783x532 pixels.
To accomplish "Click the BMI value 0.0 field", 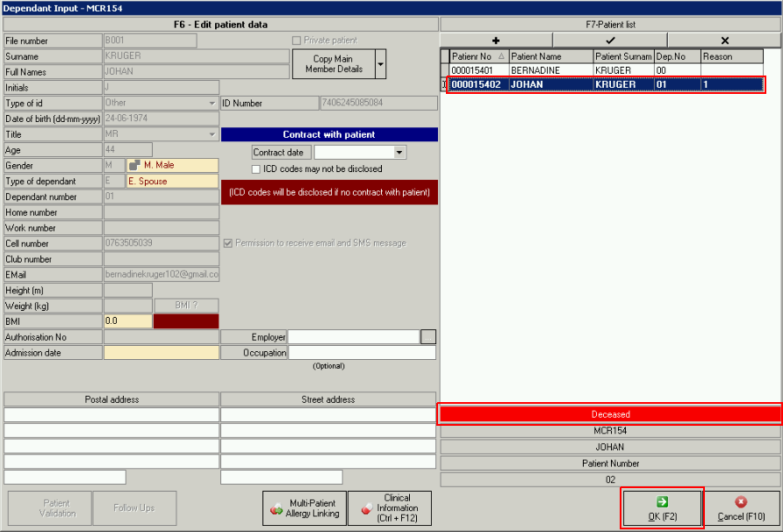I will [128, 321].
